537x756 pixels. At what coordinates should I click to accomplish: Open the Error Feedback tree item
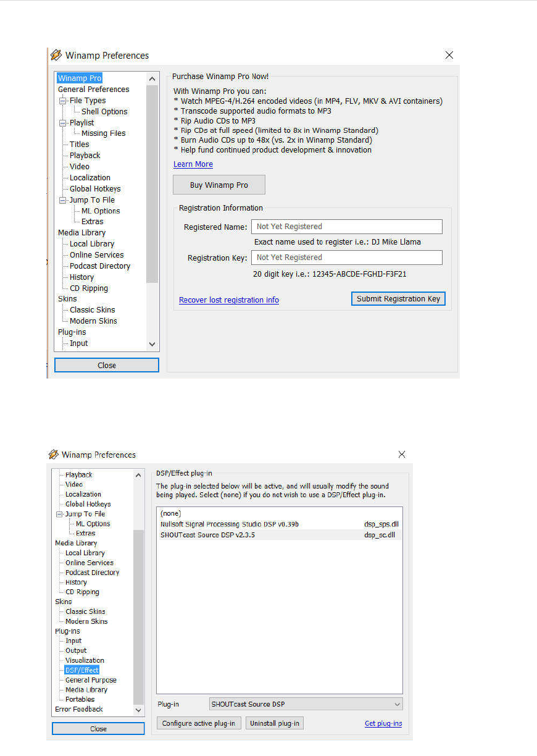click(79, 710)
